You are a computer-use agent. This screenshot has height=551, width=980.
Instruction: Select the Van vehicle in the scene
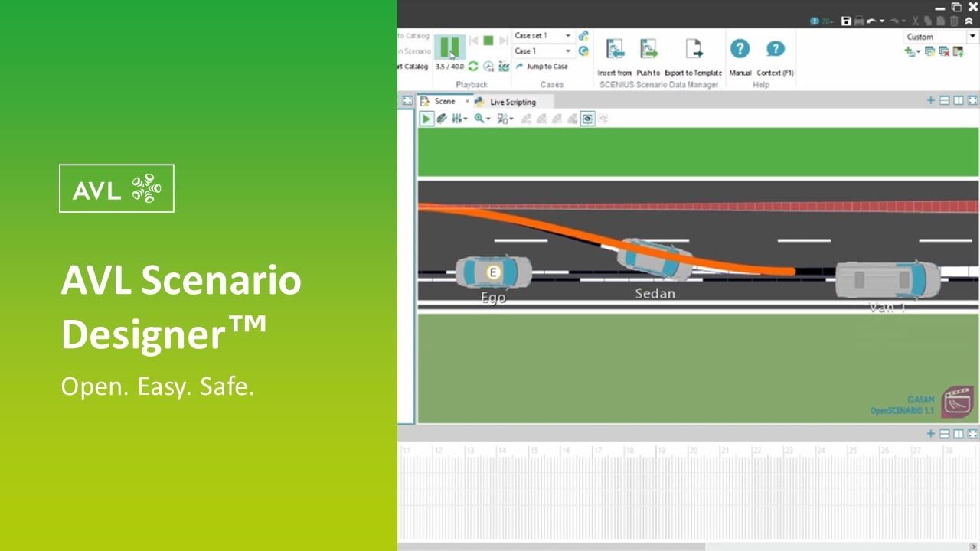pyautogui.click(x=888, y=279)
